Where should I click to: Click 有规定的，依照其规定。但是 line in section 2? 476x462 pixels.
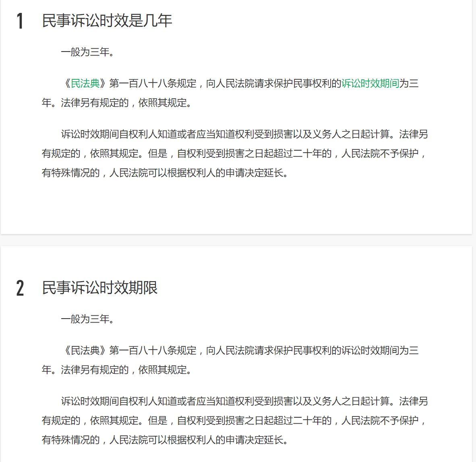pyautogui.click(x=234, y=421)
